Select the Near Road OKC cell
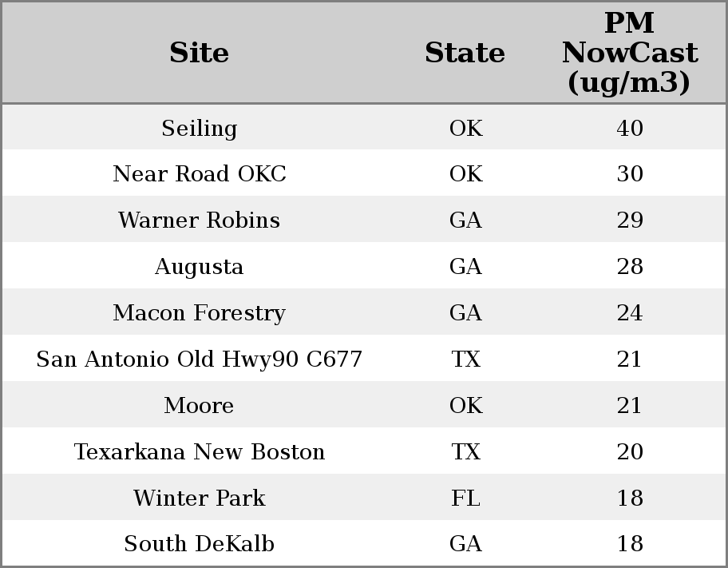Image resolution: width=728 pixels, height=568 pixels. (x=199, y=174)
